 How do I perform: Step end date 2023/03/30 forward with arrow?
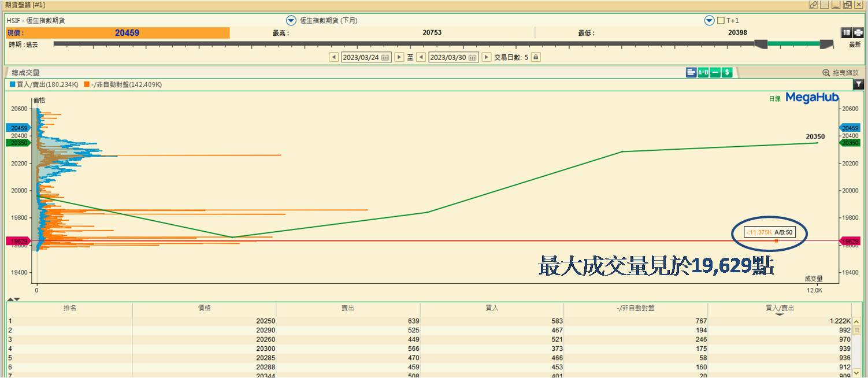(x=487, y=57)
